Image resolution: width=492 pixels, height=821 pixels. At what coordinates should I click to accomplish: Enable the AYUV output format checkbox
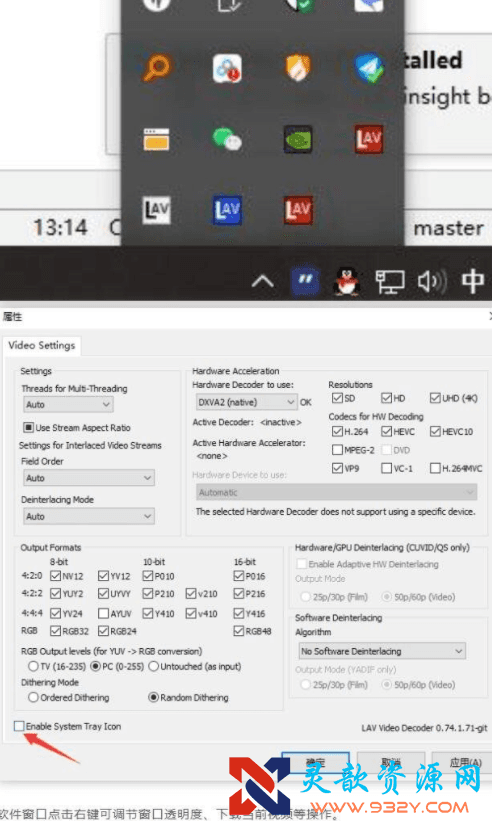[x=103, y=613]
